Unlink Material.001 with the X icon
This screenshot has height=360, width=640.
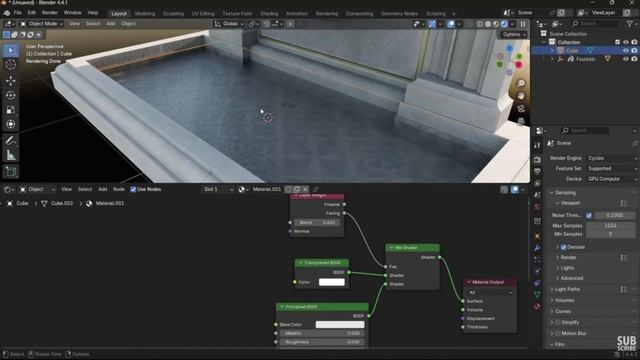pyautogui.click(x=305, y=189)
